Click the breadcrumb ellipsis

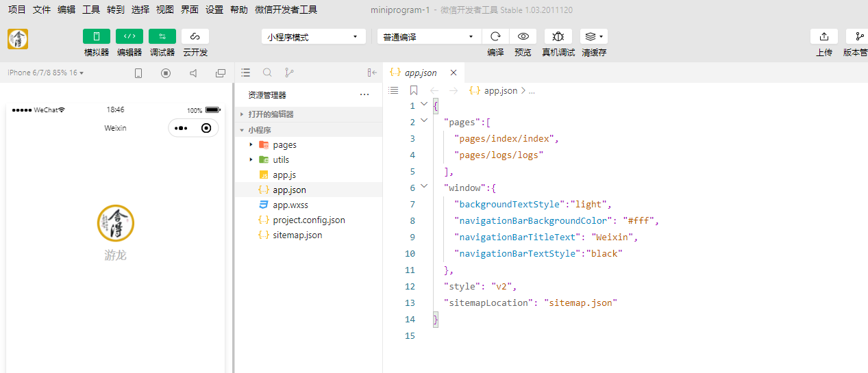pyautogui.click(x=532, y=90)
